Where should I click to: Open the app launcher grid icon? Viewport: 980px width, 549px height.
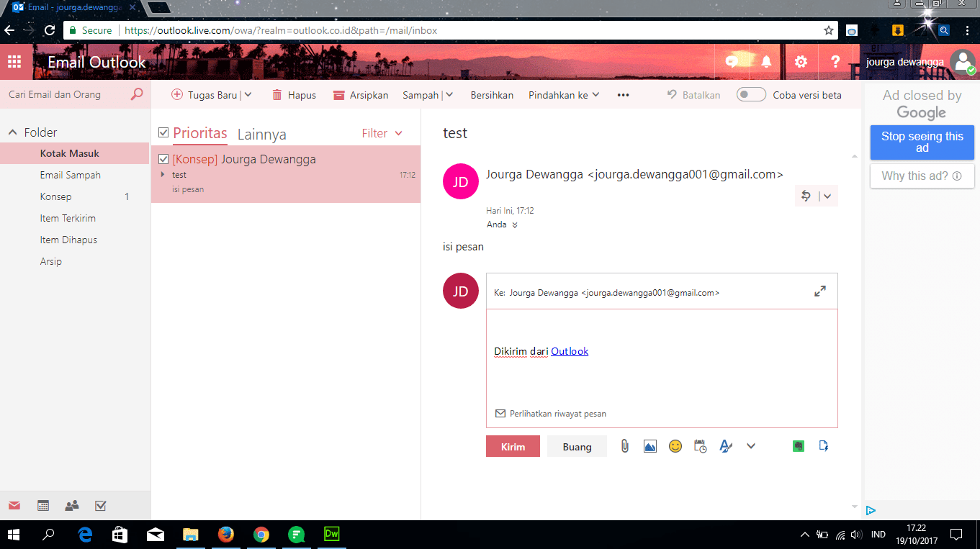[14, 62]
